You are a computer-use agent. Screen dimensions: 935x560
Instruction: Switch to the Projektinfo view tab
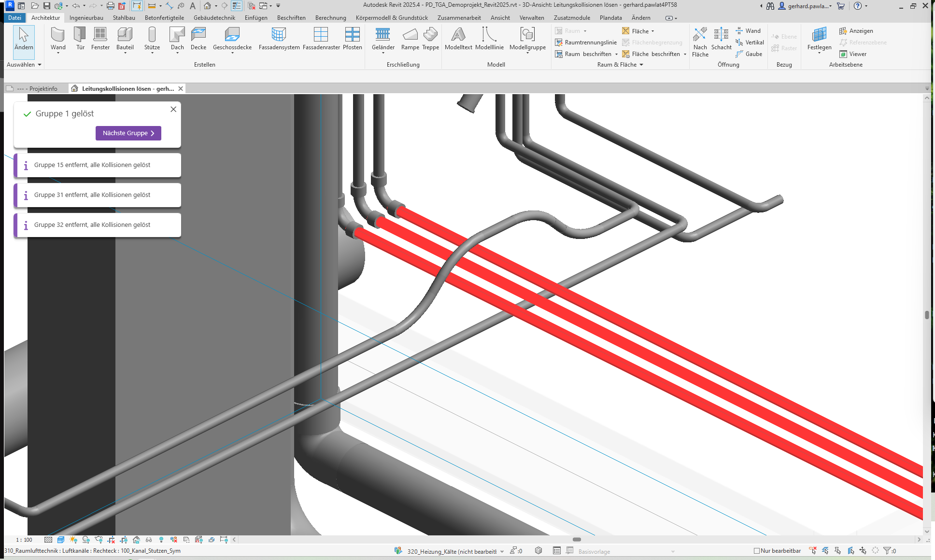coord(38,89)
